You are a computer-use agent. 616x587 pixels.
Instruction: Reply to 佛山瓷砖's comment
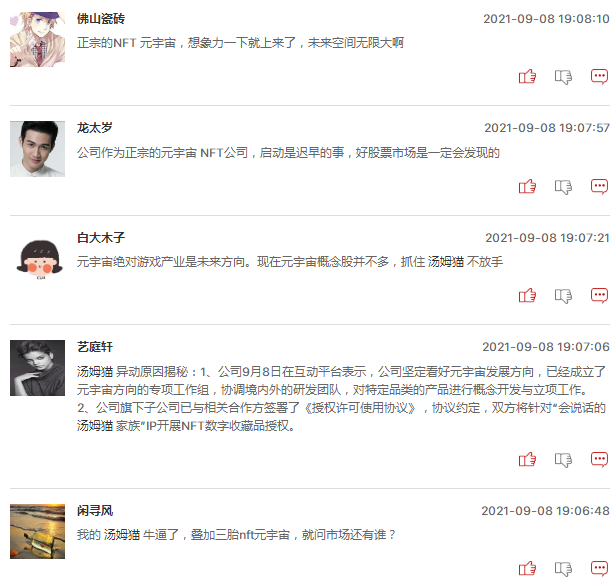point(600,77)
